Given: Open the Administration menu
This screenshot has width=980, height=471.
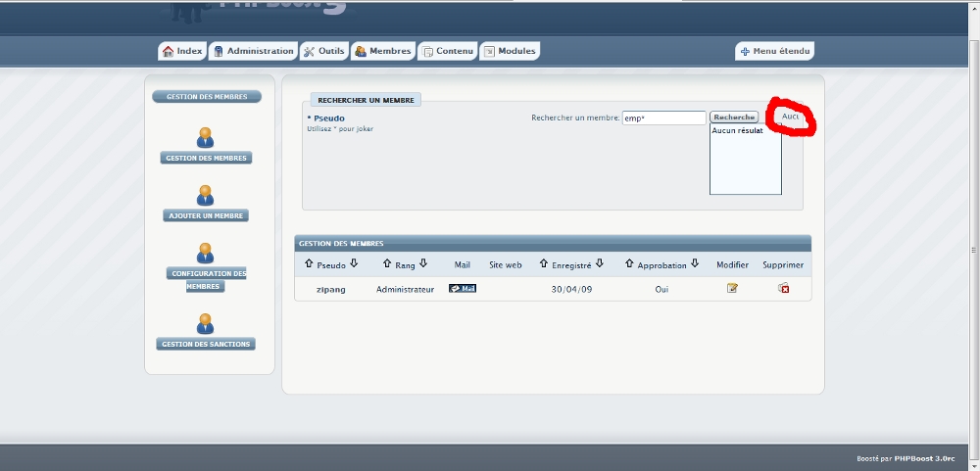Looking at the screenshot, I should (253, 51).
